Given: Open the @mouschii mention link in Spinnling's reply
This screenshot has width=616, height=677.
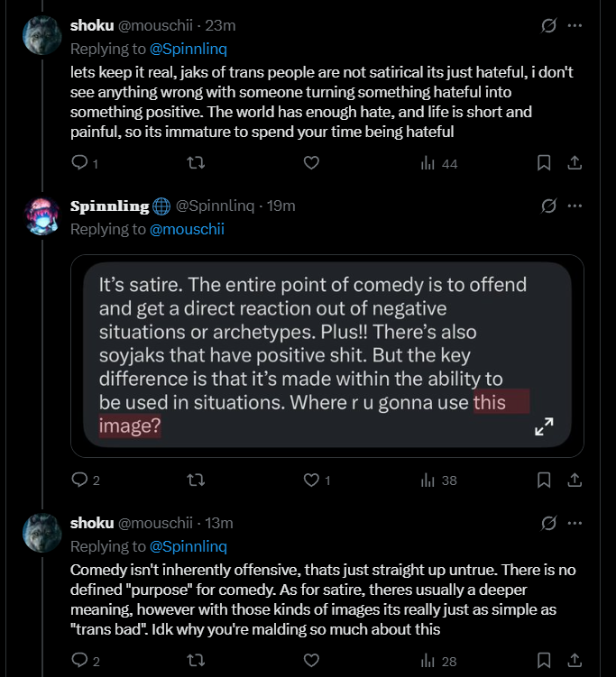Looking at the screenshot, I should [x=187, y=229].
